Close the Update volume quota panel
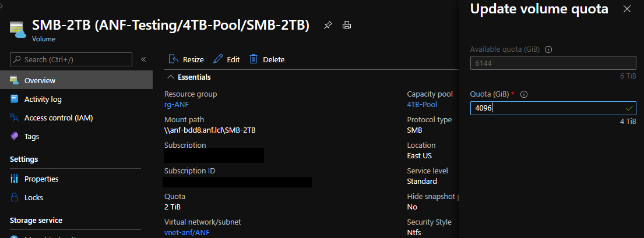 click(627, 9)
